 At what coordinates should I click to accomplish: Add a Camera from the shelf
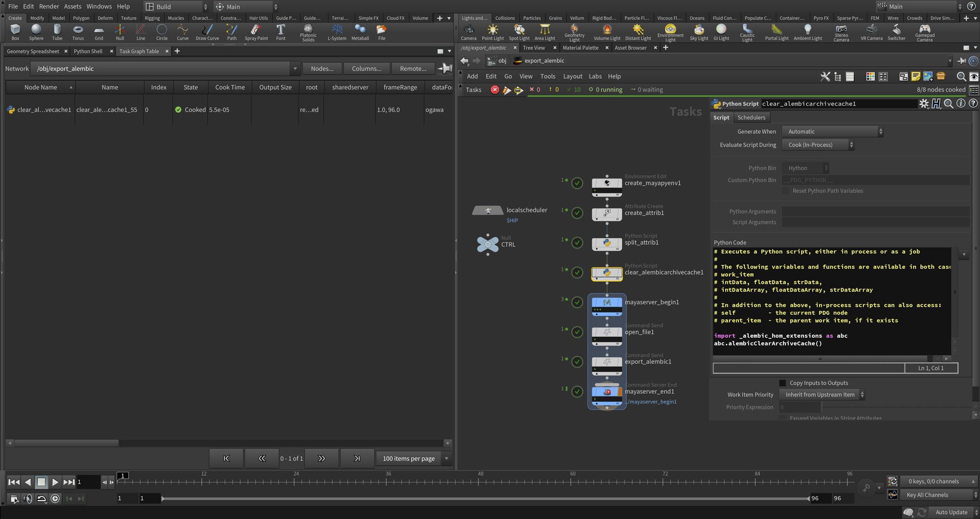point(469,32)
